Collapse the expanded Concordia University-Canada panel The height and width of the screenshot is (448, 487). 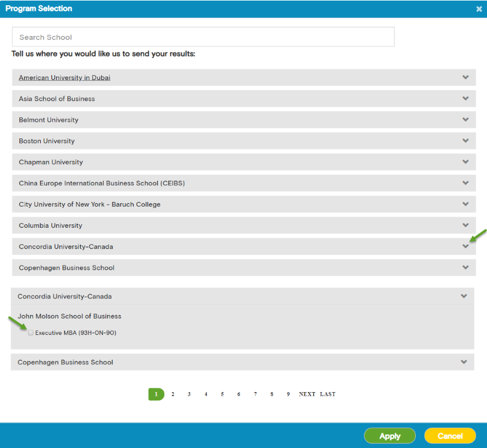[x=465, y=296]
